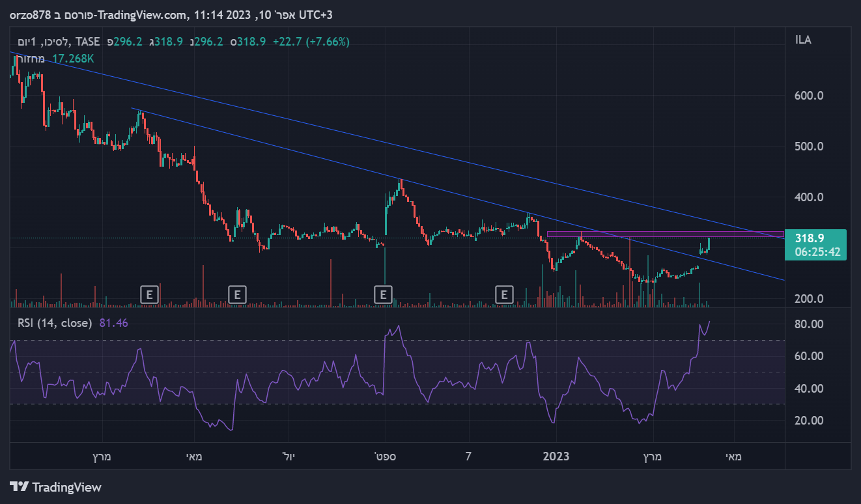This screenshot has width=861, height=504.
Task: Select the מחזור volume indicator label
Action: point(31,59)
